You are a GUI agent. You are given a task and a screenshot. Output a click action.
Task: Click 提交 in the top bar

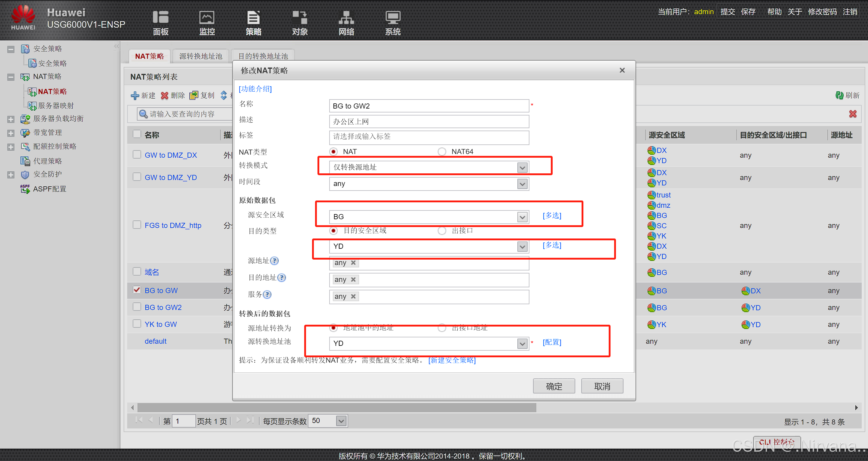728,12
